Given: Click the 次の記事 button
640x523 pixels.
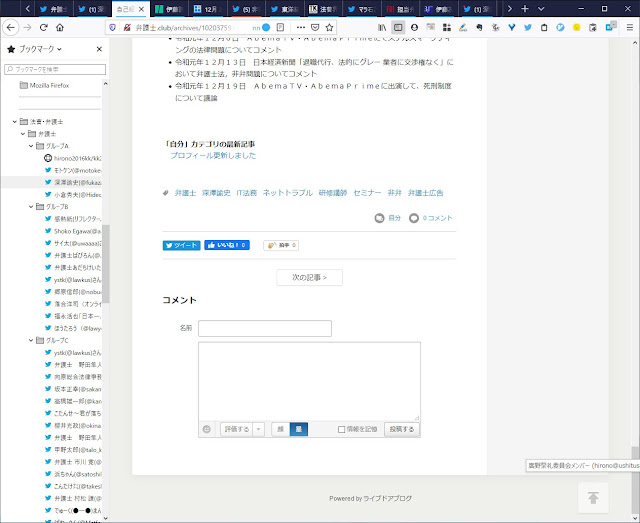Looking at the screenshot, I should (309, 278).
